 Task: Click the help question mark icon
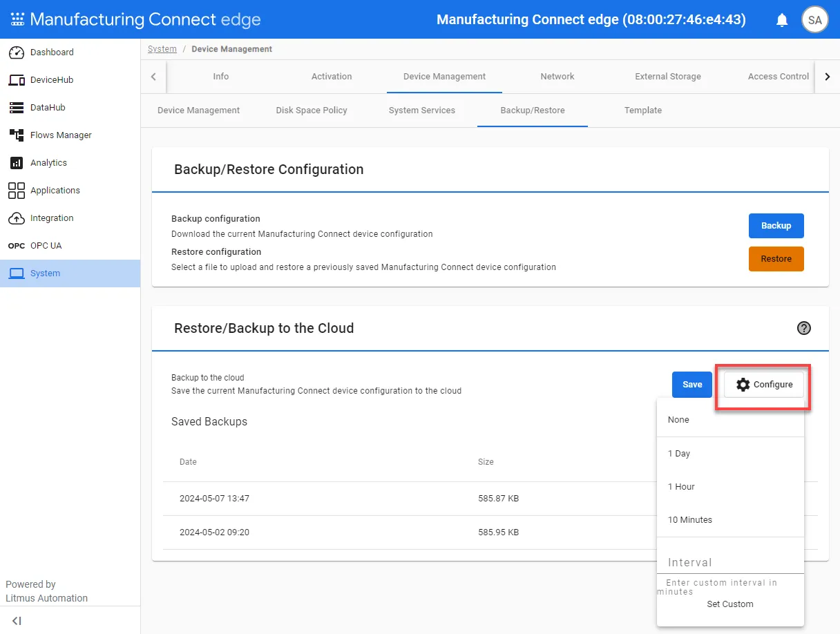pos(804,328)
